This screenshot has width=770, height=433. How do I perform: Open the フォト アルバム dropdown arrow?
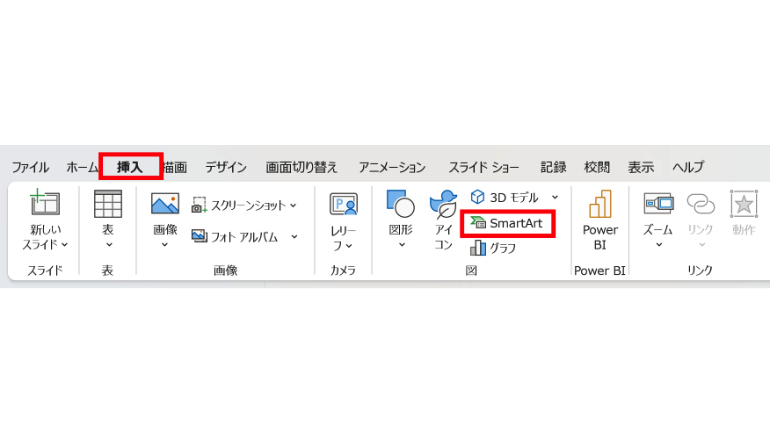point(294,237)
